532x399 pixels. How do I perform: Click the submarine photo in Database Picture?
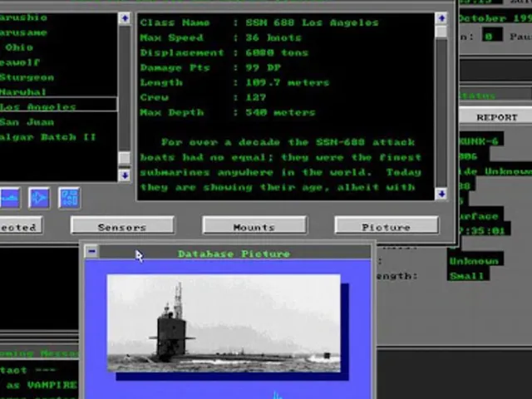(x=224, y=323)
